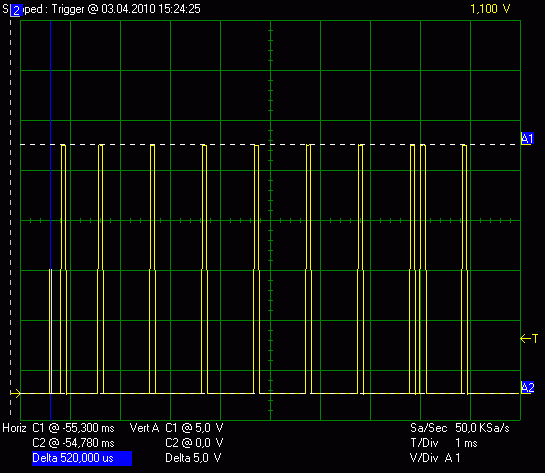Viewport: 545px width, 473px height.
Task: Click the C2 @ -54,780 ms readout
Action: click(73, 443)
